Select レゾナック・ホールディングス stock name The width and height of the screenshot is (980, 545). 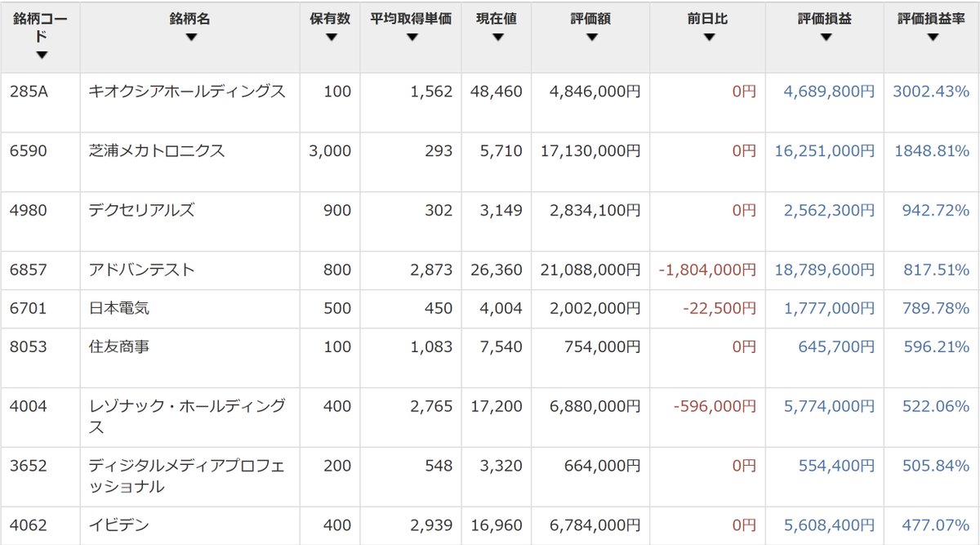point(187,417)
